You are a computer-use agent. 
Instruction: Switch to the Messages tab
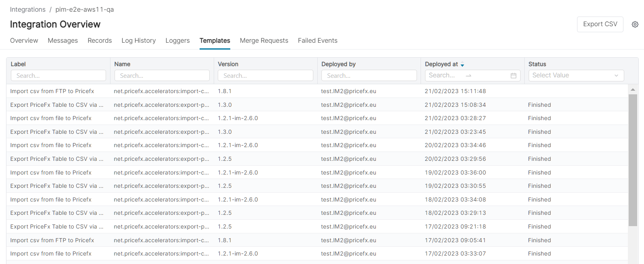[63, 41]
